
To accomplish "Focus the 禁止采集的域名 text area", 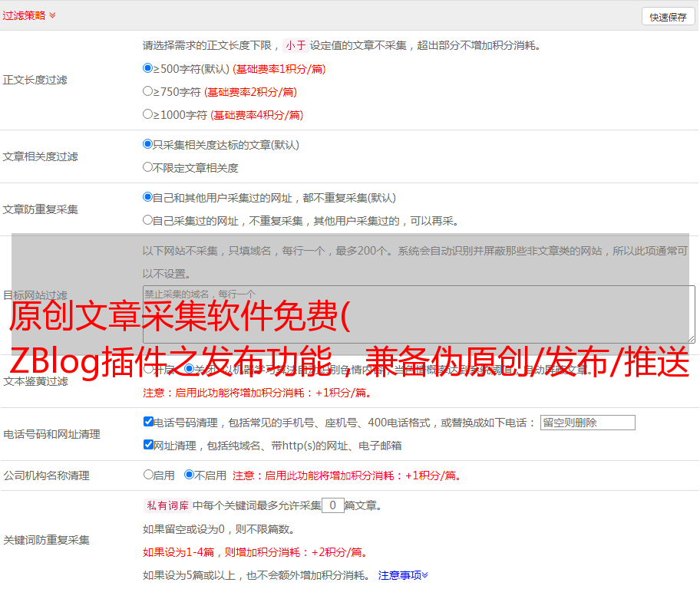I will 419,314.
